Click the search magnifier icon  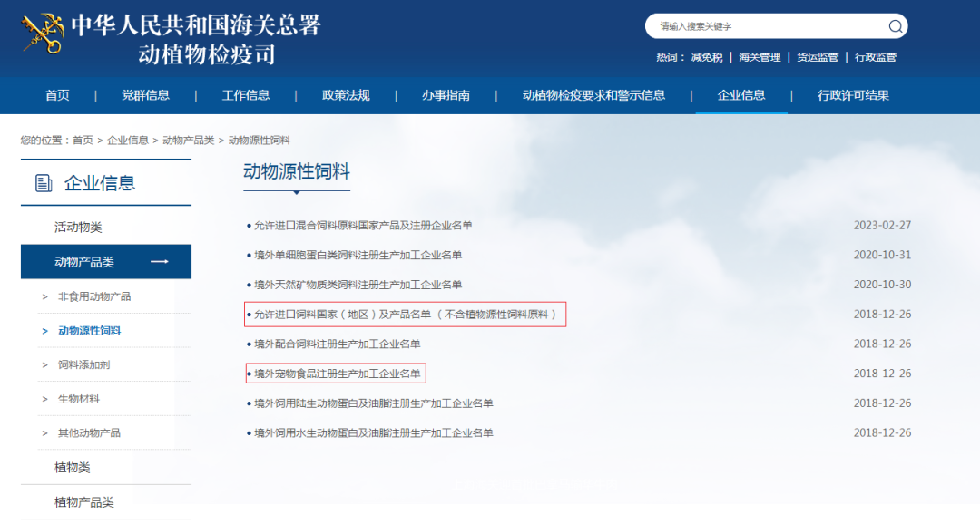(x=895, y=26)
